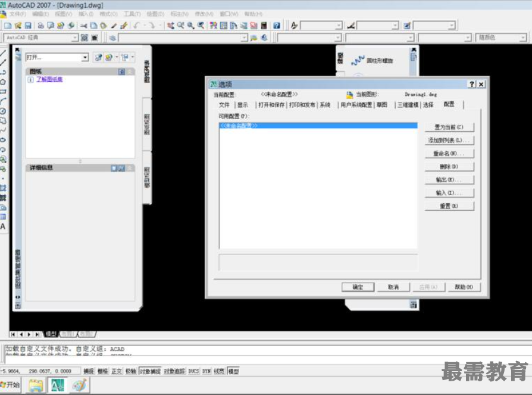Click the QuickCalc calculator toolbar icon
The height and width of the screenshot is (395, 532).
point(264,26)
